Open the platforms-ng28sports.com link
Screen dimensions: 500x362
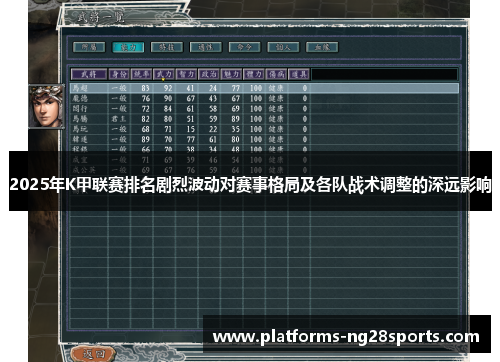coord(346,336)
